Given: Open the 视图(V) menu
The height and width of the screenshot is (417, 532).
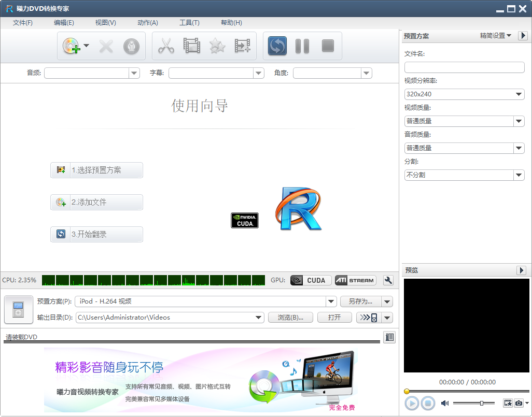Looking at the screenshot, I should click(105, 23).
